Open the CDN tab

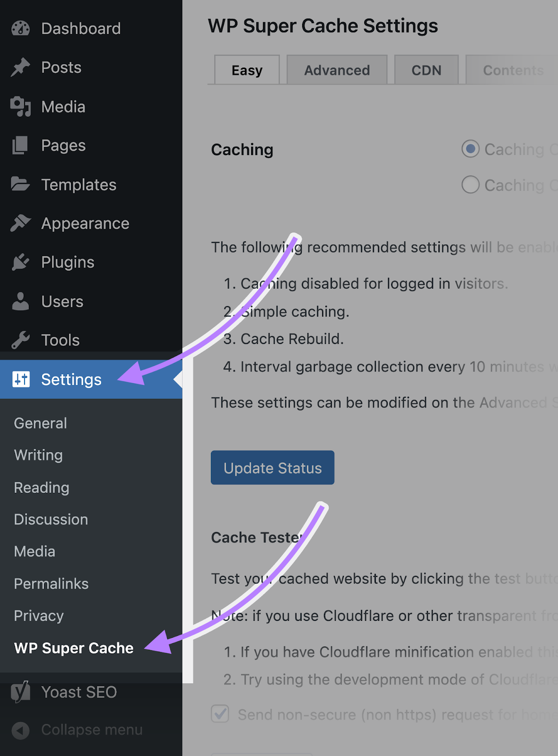(x=426, y=70)
